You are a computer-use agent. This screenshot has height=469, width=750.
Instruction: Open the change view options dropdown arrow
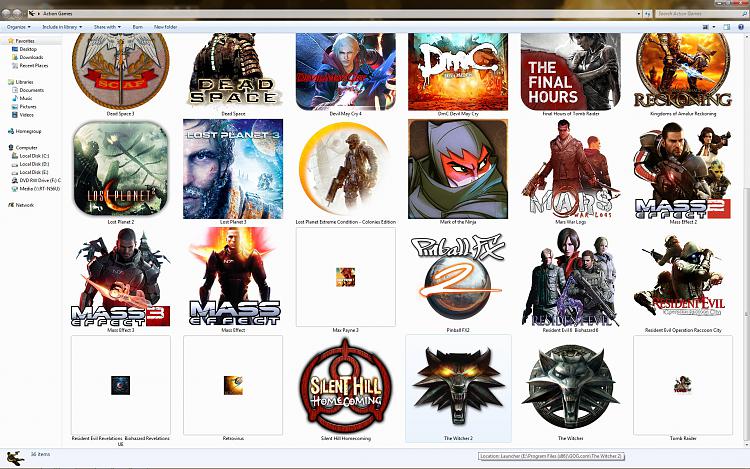[x=714, y=27]
